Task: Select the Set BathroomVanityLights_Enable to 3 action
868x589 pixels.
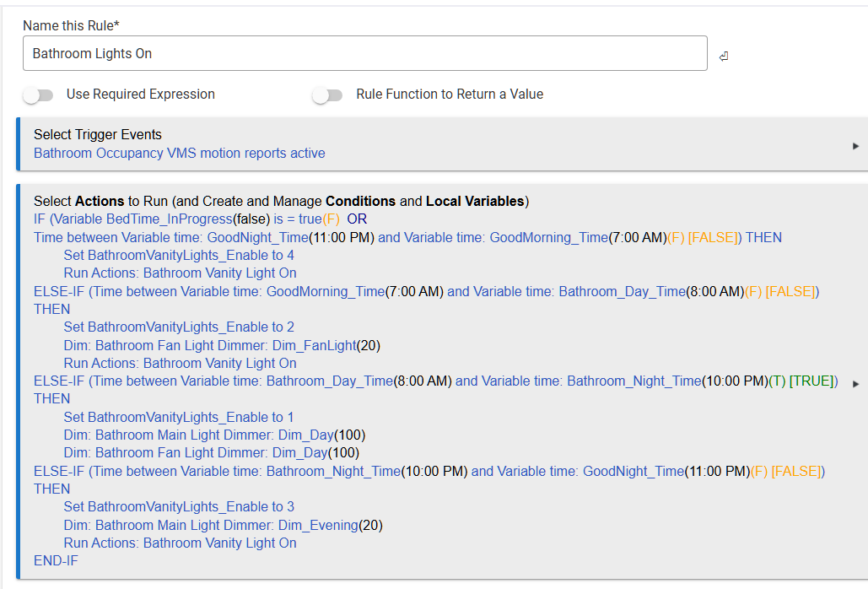Action: point(179,506)
